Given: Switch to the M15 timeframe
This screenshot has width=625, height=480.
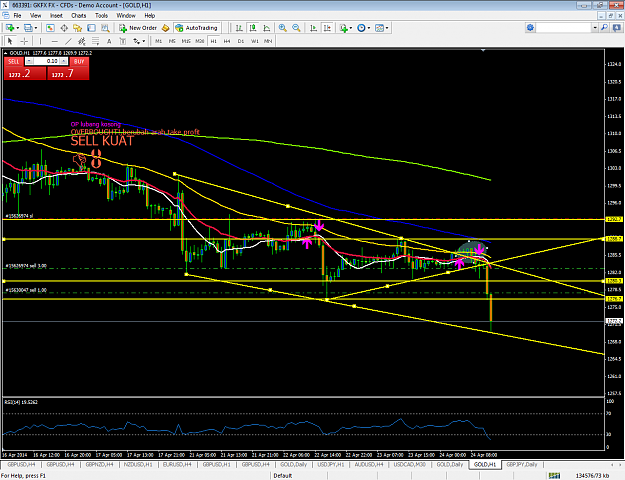Looking at the screenshot, I should (186, 41).
